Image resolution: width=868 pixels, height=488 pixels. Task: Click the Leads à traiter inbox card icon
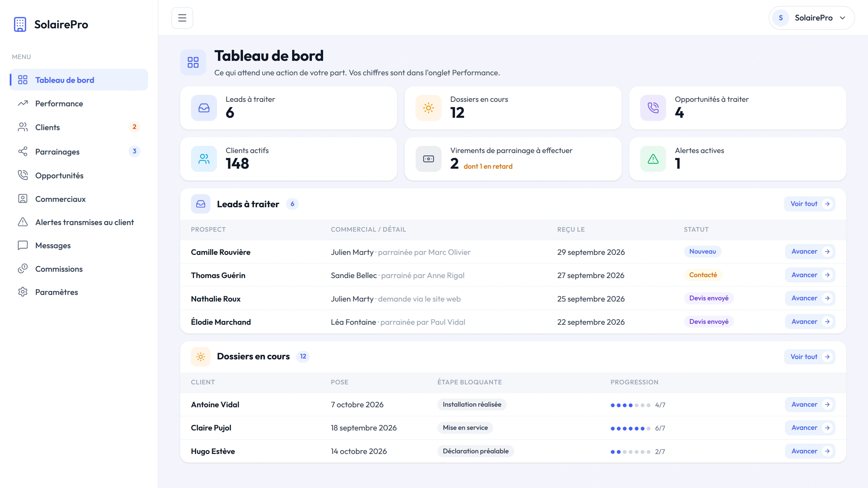point(204,108)
